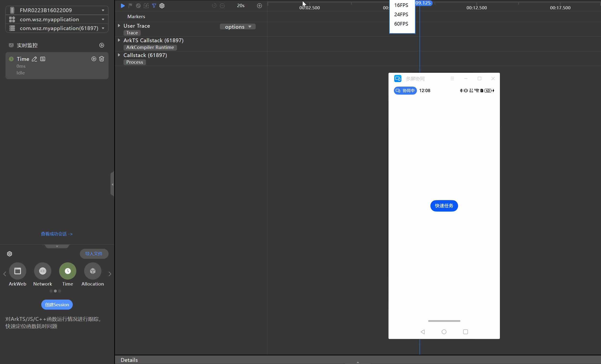Start recording with the play button
The width and height of the screenshot is (601, 364).
pyautogui.click(x=123, y=6)
